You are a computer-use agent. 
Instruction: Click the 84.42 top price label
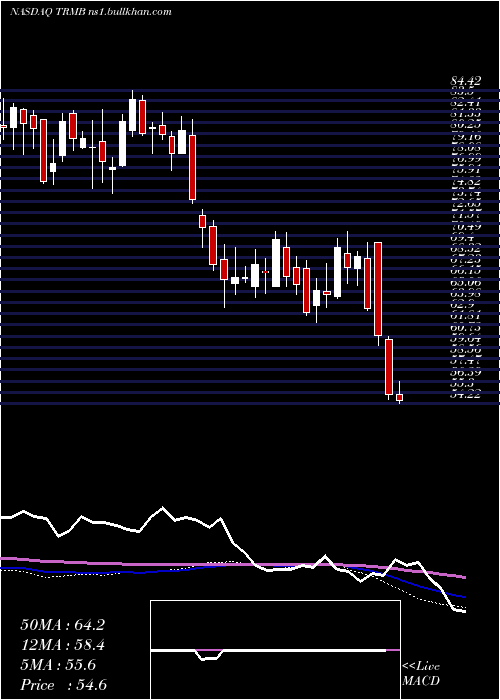pyautogui.click(x=466, y=81)
